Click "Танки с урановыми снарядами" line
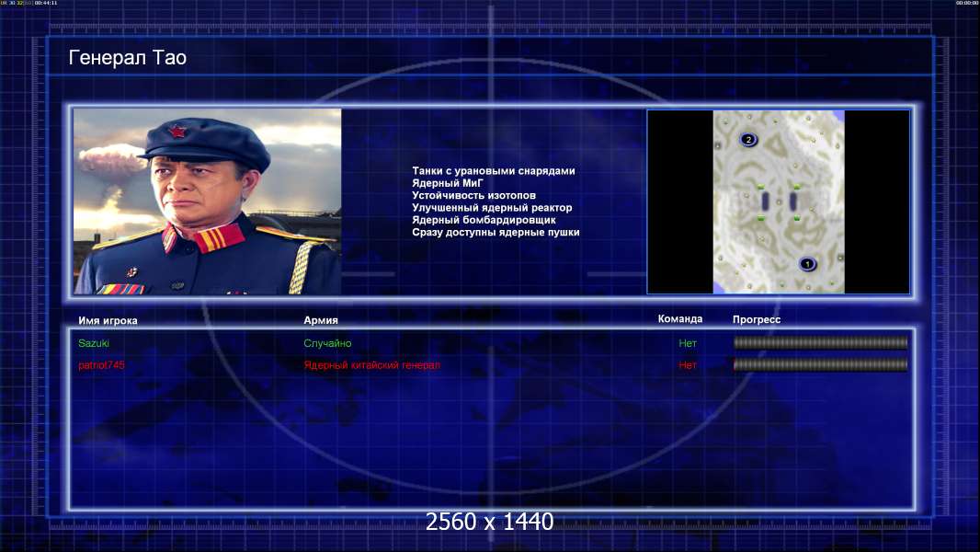Image resolution: width=980 pixels, height=552 pixels. tap(493, 171)
